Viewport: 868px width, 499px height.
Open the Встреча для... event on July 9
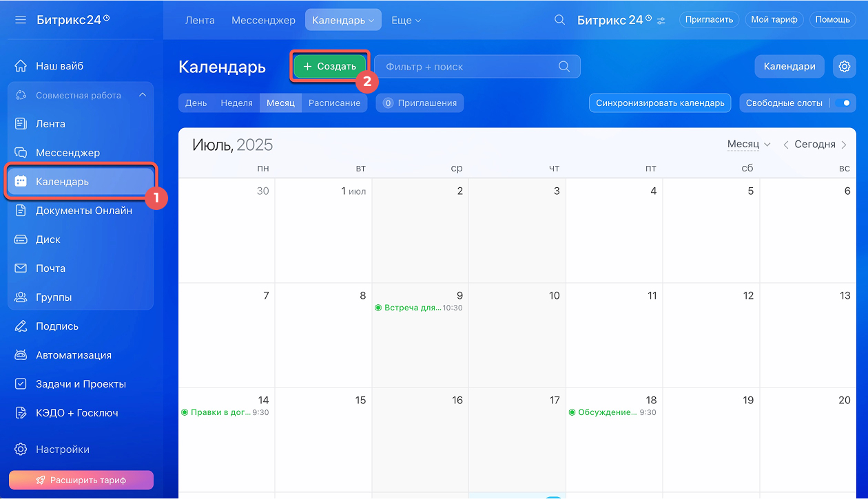coord(419,308)
